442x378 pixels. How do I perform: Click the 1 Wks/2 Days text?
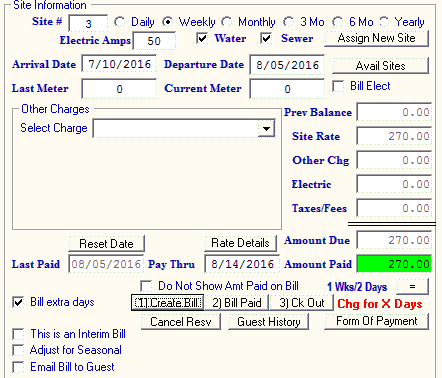pos(357,287)
